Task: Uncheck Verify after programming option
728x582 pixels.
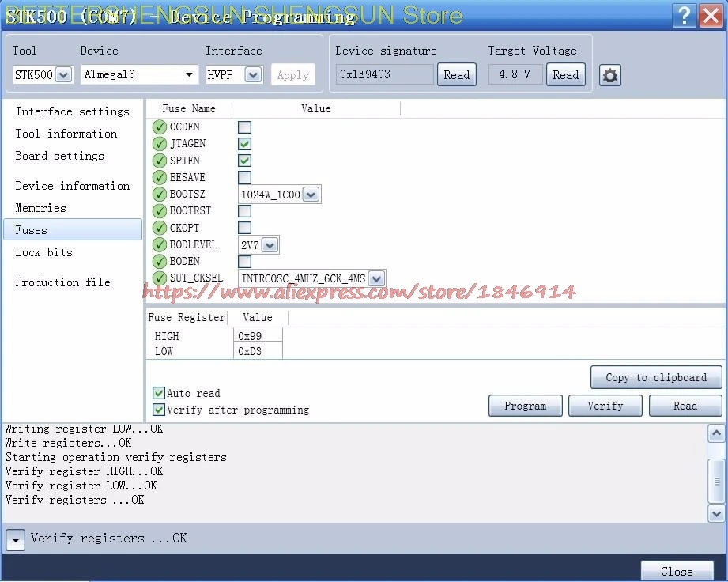Action: click(x=159, y=410)
